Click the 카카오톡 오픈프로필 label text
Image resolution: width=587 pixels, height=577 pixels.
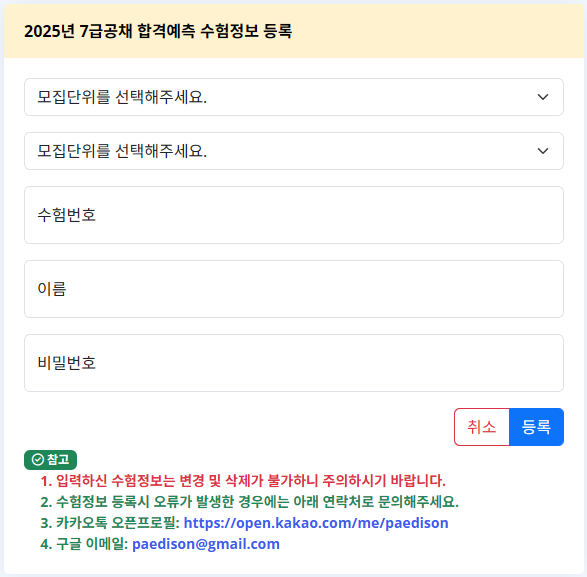118,523
